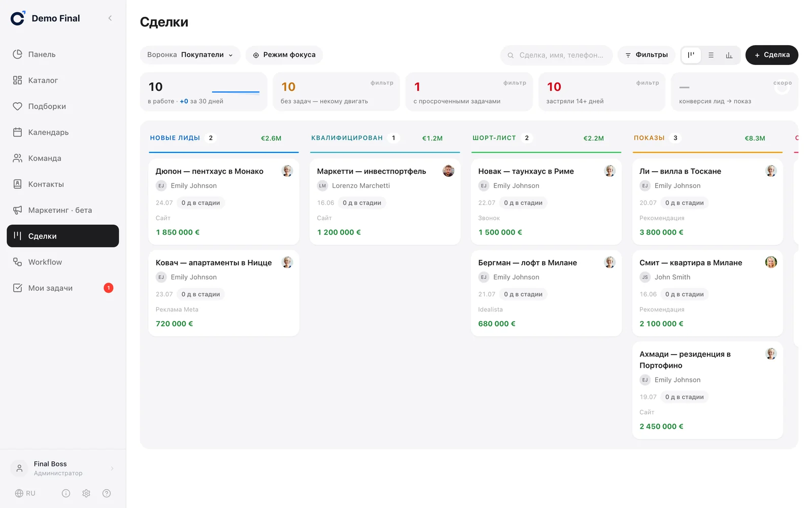The image size is (812, 508).
Task: Click the help question mark icon
Action: click(x=107, y=493)
